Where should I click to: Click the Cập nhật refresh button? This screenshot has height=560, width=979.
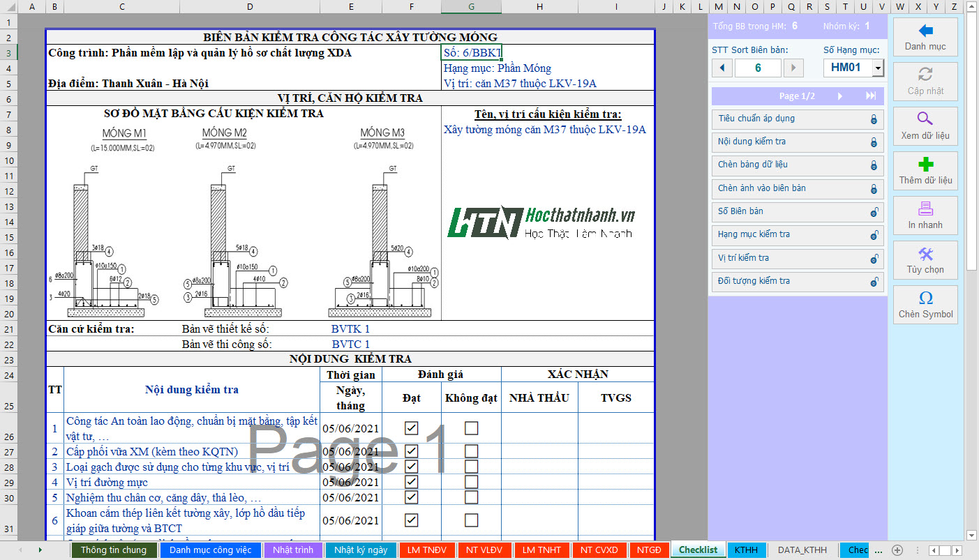coord(925,82)
